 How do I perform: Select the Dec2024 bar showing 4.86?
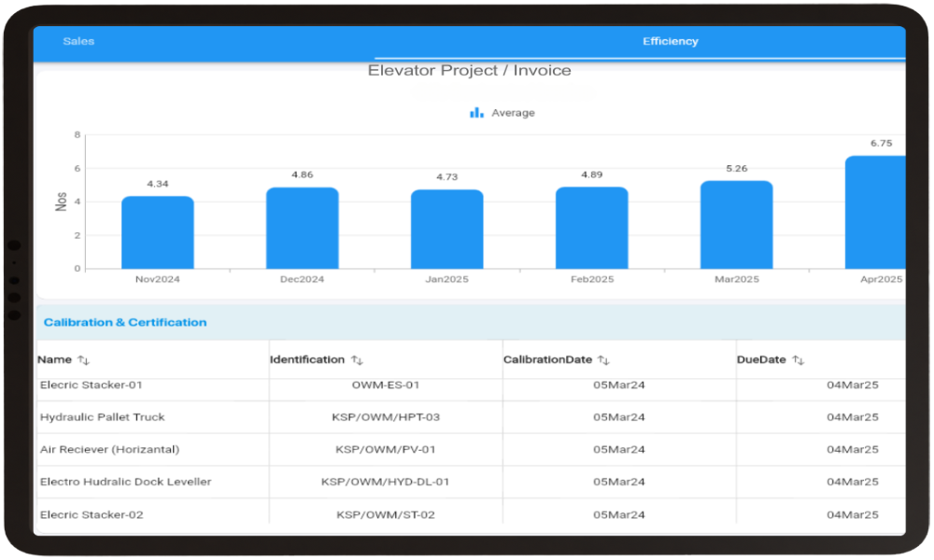tap(303, 229)
